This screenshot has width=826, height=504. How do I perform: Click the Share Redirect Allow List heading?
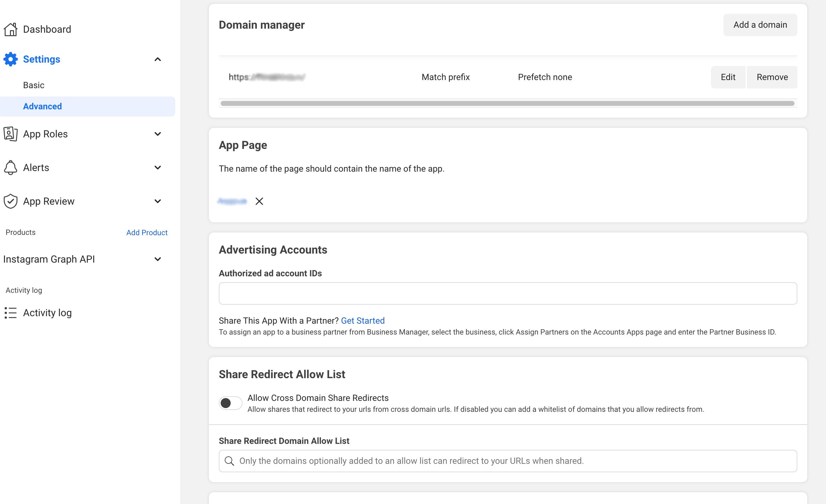[282, 374]
